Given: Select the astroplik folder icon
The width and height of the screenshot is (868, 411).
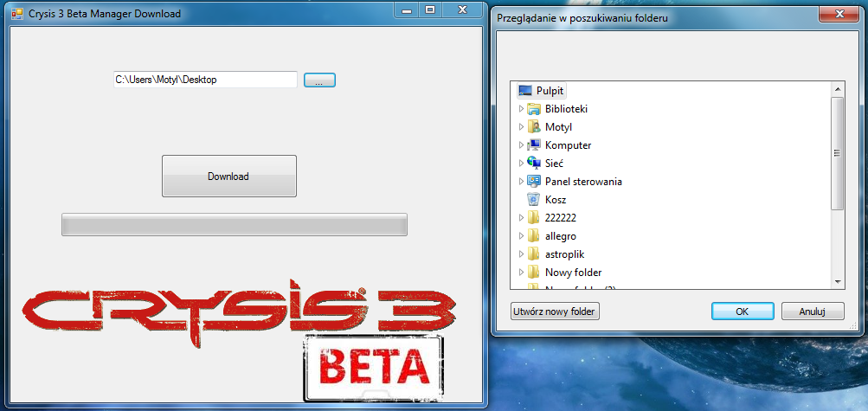Looking at the screenshot, I should pos(534,254).
